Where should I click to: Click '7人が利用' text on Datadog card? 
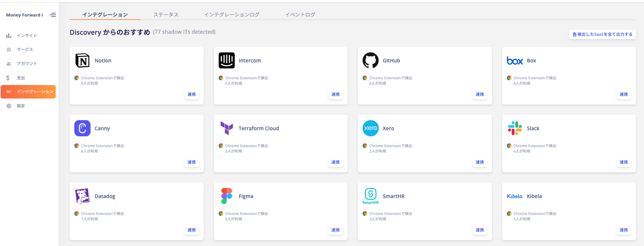(x=90, y=219)
